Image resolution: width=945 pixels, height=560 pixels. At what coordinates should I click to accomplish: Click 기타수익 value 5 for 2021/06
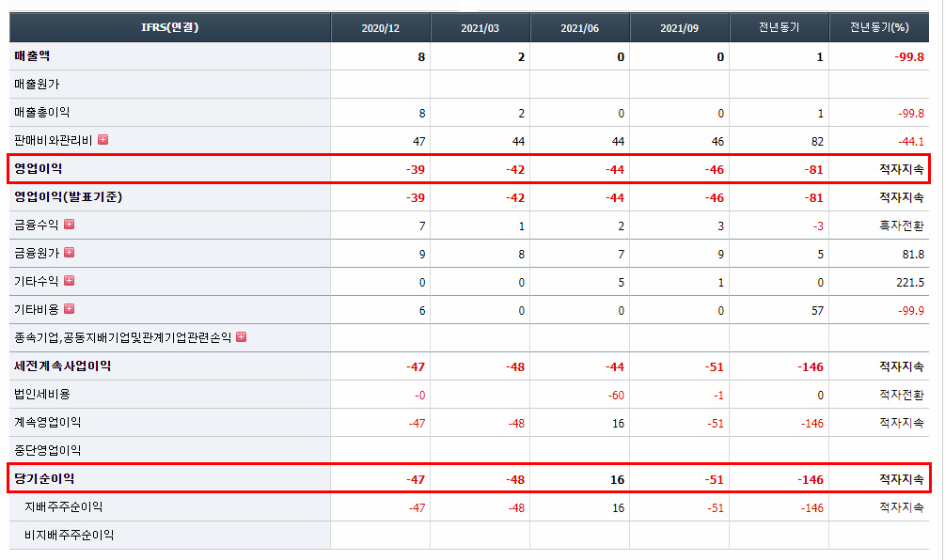pyautogui.click(x=622, y=283)
